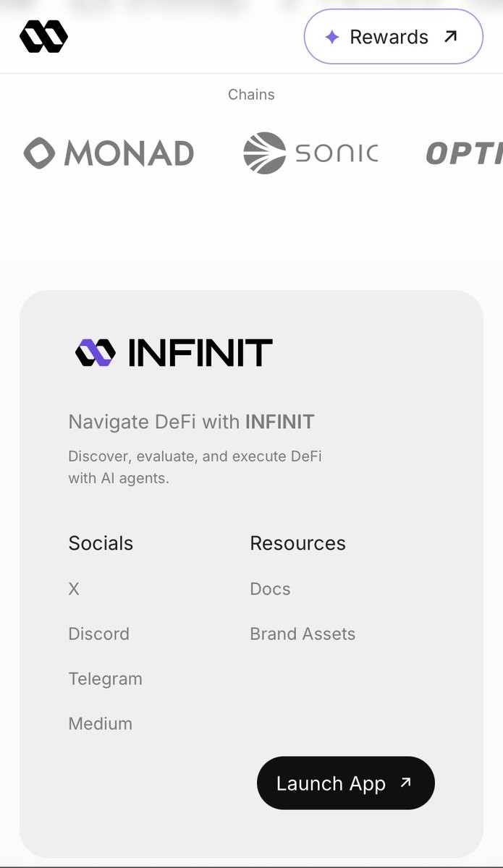Click the Chains section label
Viewport: 503px width, 868px height.
[x=251, y=95]
